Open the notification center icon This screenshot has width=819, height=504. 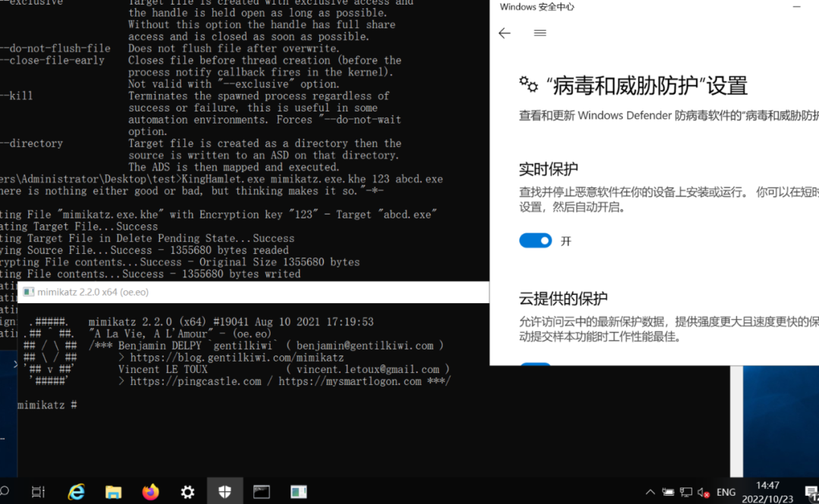click(x=811, y=492)
